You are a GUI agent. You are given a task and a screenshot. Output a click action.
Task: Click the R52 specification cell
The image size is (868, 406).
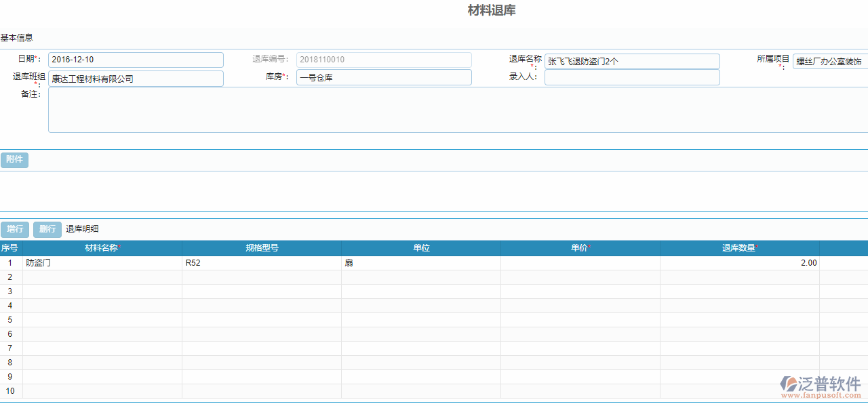(x=262, y=262)
